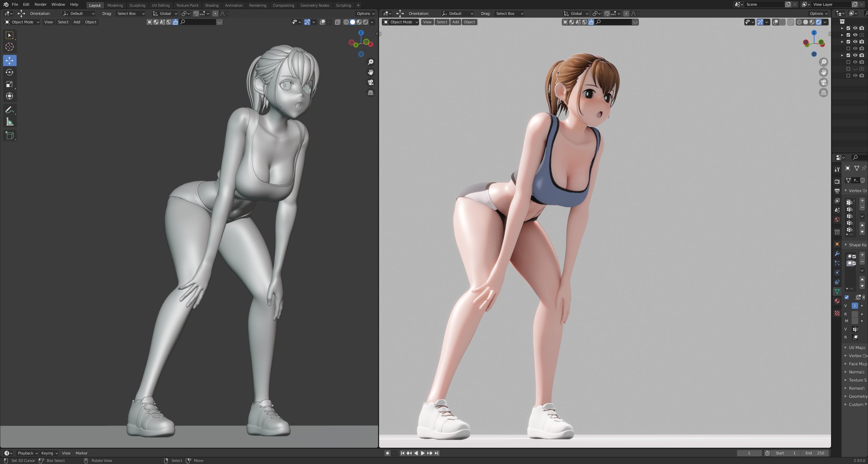Choose the Measure ruler tool
This screenshot has height=464, width=868.
pyautogui.click(x=9, y=122)
